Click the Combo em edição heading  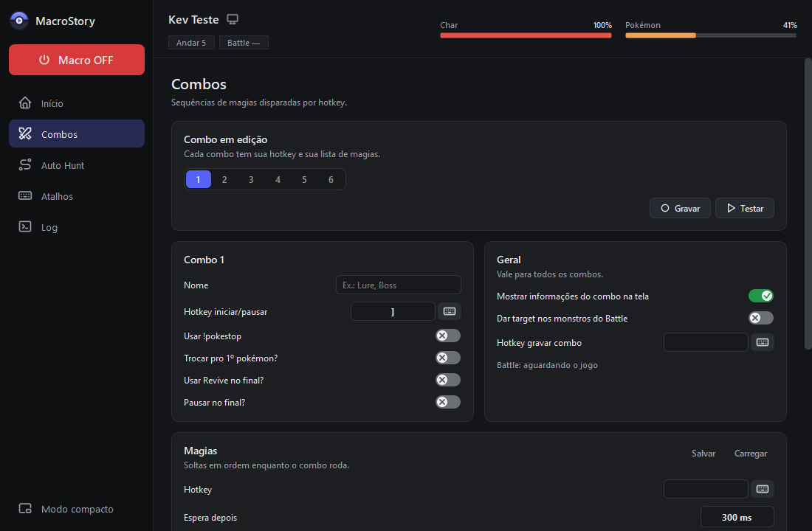pyautogui.click(x=226, y=139)
